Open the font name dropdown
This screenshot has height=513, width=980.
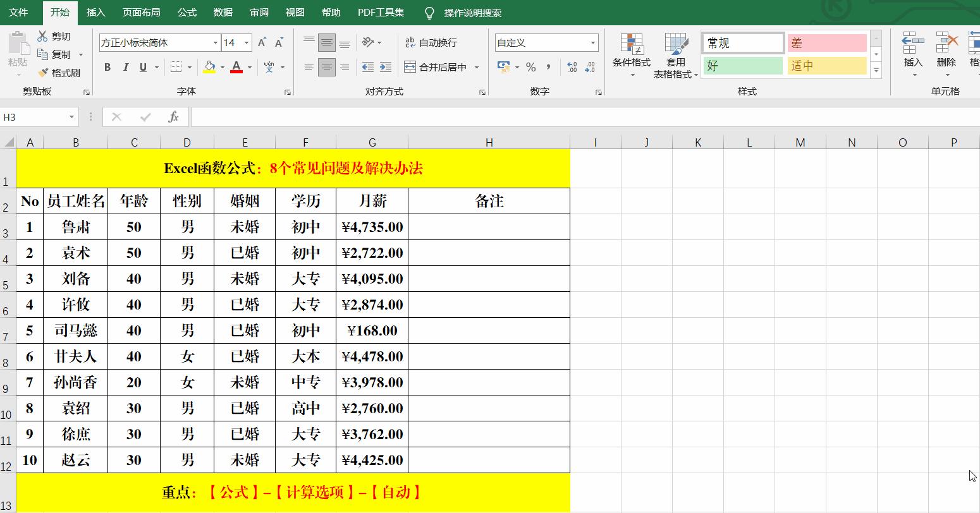[x=215, y=42]
